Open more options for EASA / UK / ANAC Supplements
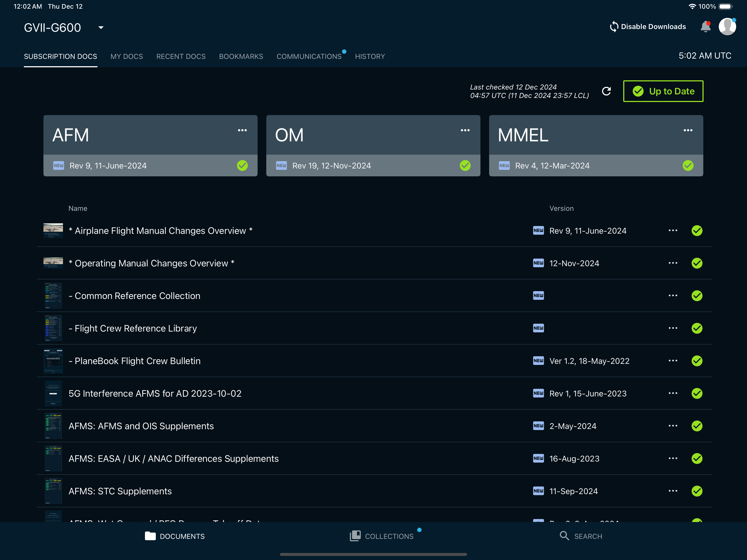The image size is (747, 560). [673, 459]
